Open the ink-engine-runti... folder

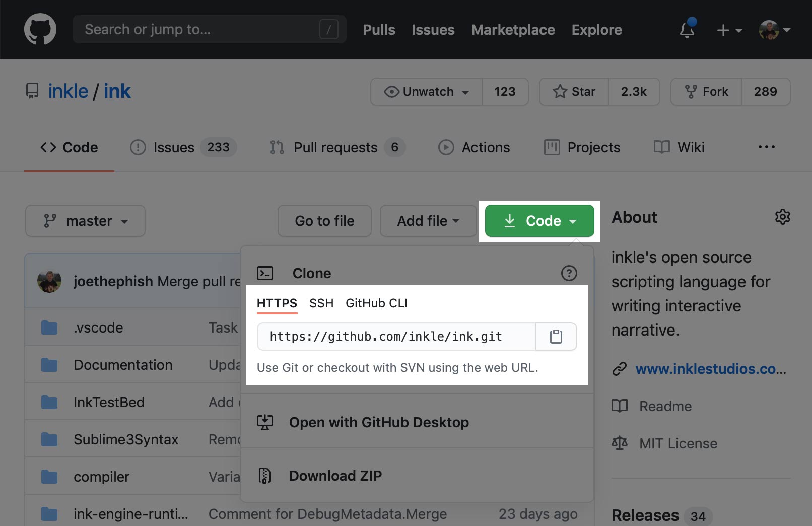point(130,514)
